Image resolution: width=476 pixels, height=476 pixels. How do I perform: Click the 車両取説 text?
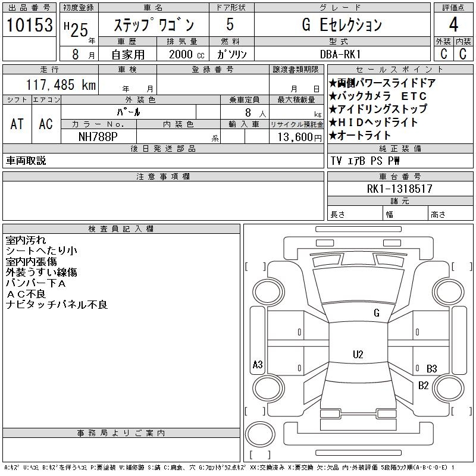26,161
